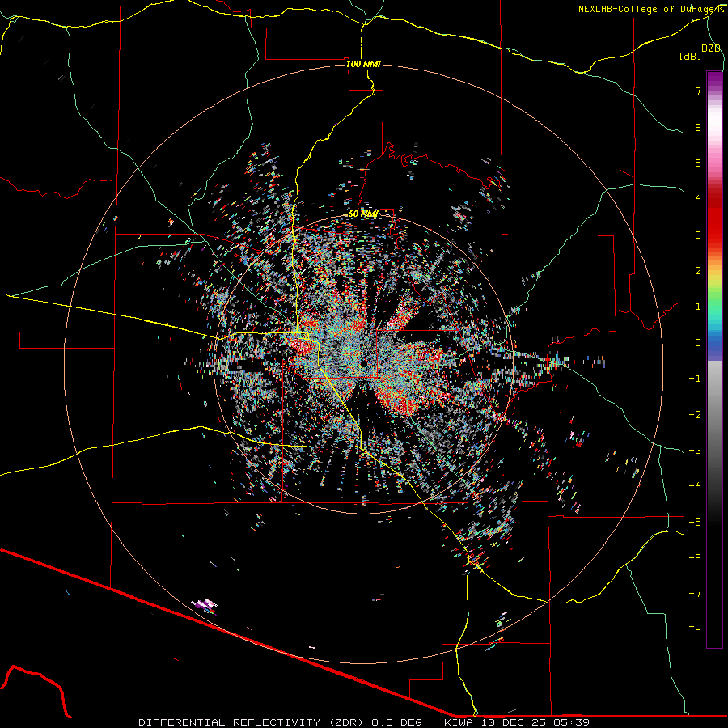
Task: Click the 2 value on the color scale
Action: point(698,271)
